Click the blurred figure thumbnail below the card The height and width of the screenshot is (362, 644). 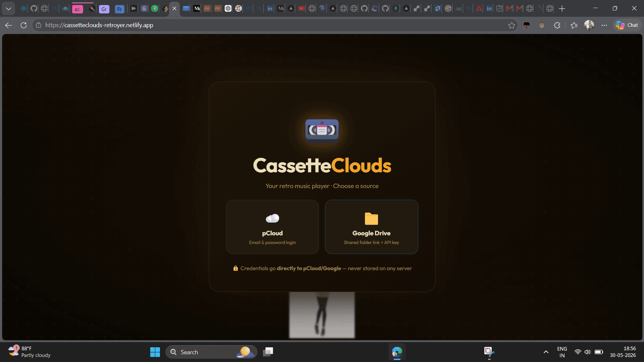[x=322, y=315]
